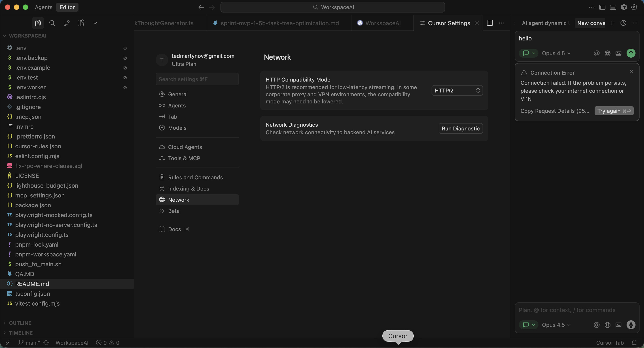Click the Try again button
This screenshot has height=348, width=644.
[614, 111]
